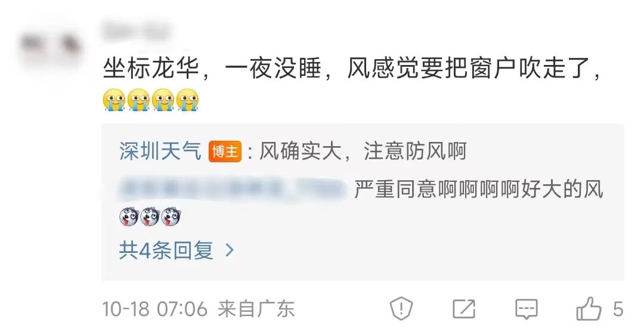Screen dimensions: 644x331
Task: Open the blurred commenter avatar
Action: coord(49,48)
